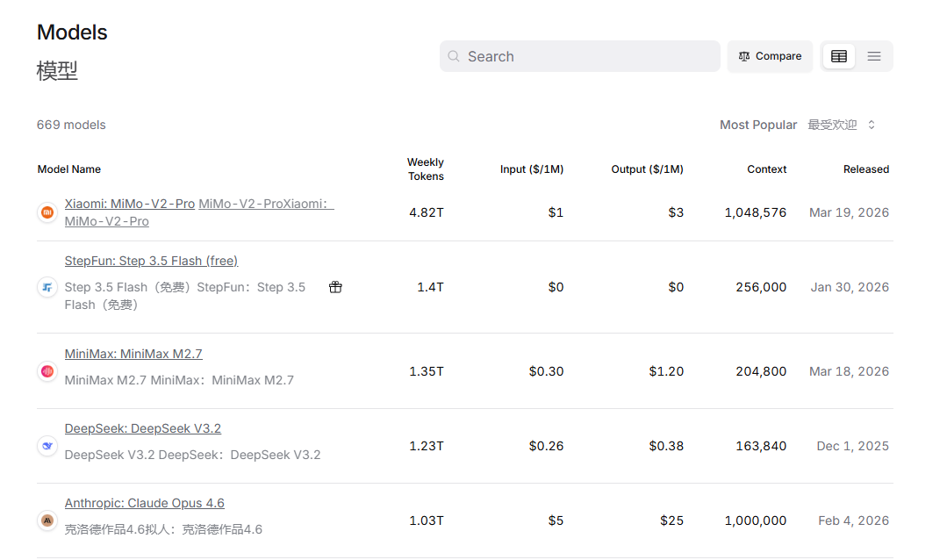The image size is (947, 560).
Task: Click the Mar 19, 2026 release date
Action: coord(850,212)
